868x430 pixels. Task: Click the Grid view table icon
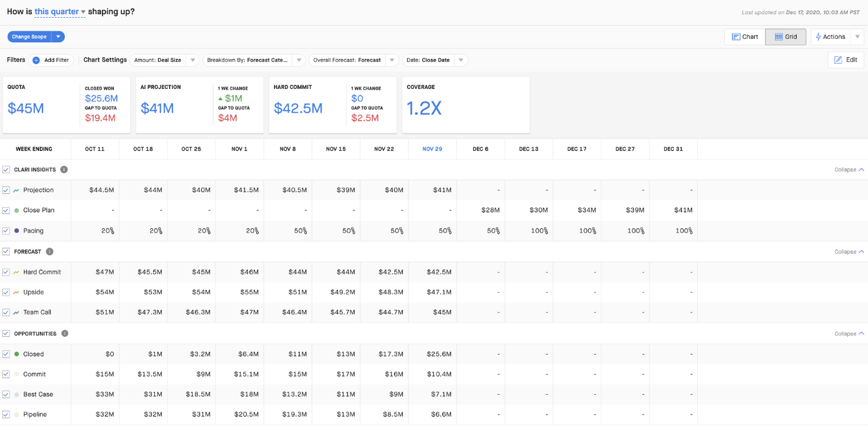click(x=778, y=37)
